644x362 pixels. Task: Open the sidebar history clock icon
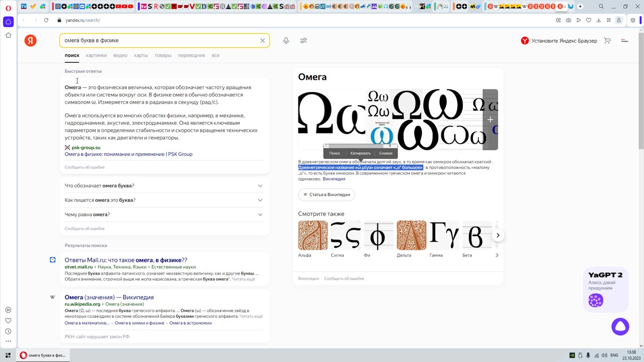point(8,331)
